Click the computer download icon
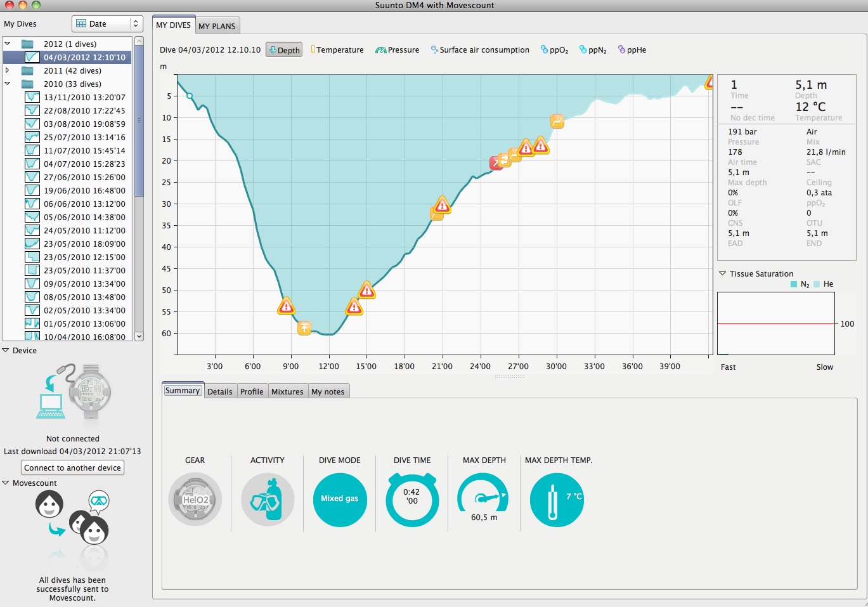The width and height of the screenshot is (868, 607). click(x=50, y=397)
